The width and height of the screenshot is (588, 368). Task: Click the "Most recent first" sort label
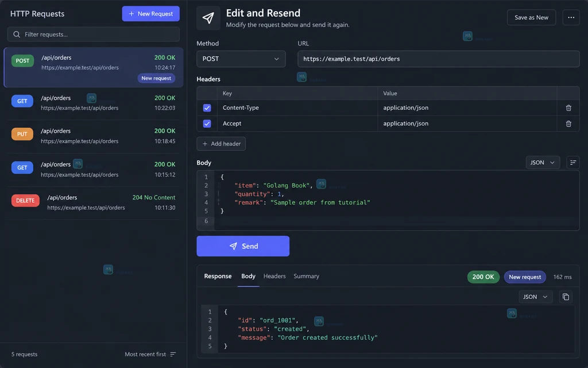(145, 354)
